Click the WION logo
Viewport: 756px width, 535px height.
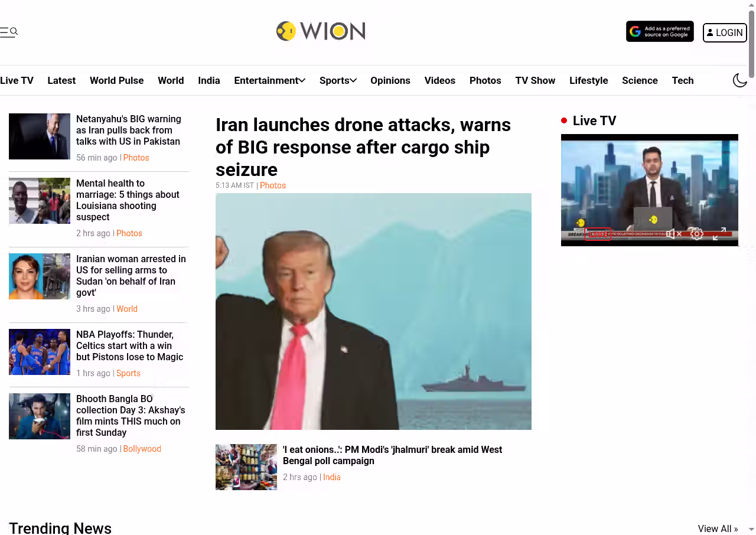(x=321, y=31)
